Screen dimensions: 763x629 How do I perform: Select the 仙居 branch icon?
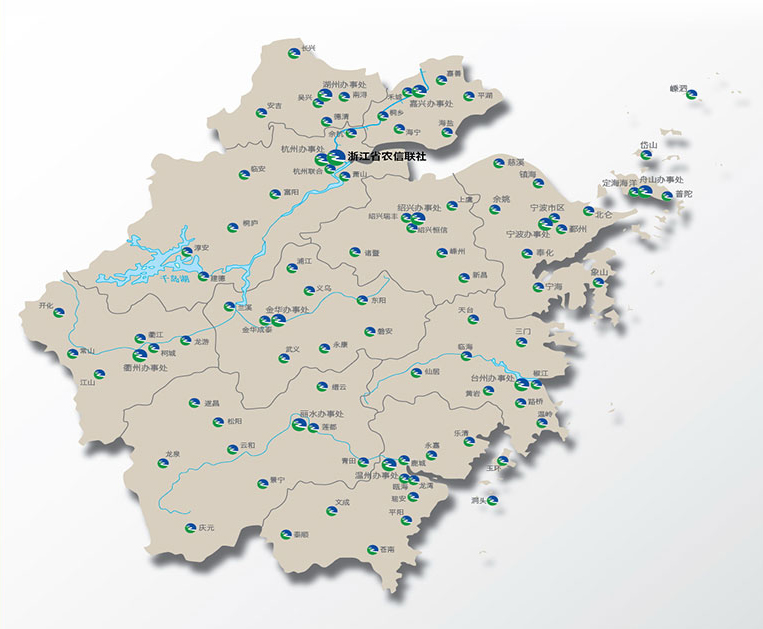coord(416,373)
